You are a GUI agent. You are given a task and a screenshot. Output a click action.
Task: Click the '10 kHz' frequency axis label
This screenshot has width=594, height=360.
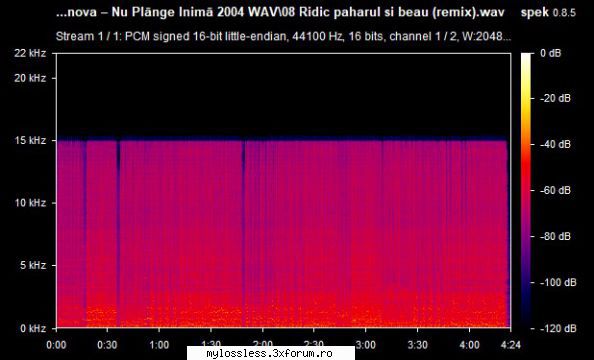30,203
